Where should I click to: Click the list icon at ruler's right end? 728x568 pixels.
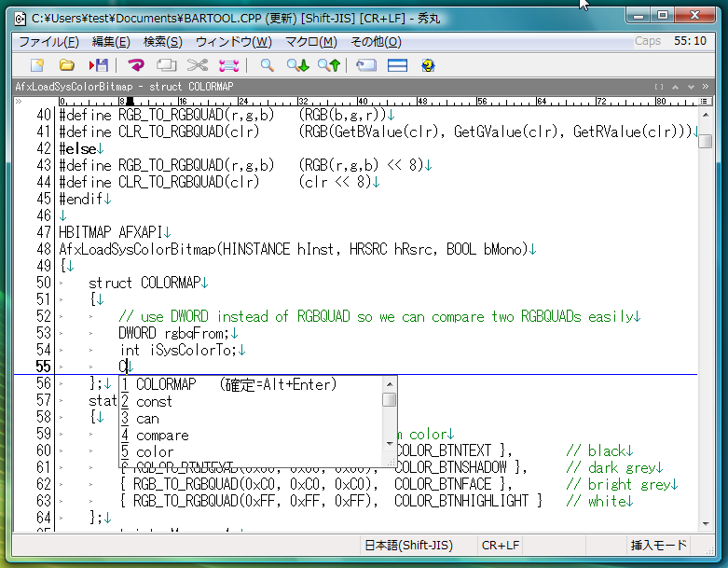coord(704,101)
